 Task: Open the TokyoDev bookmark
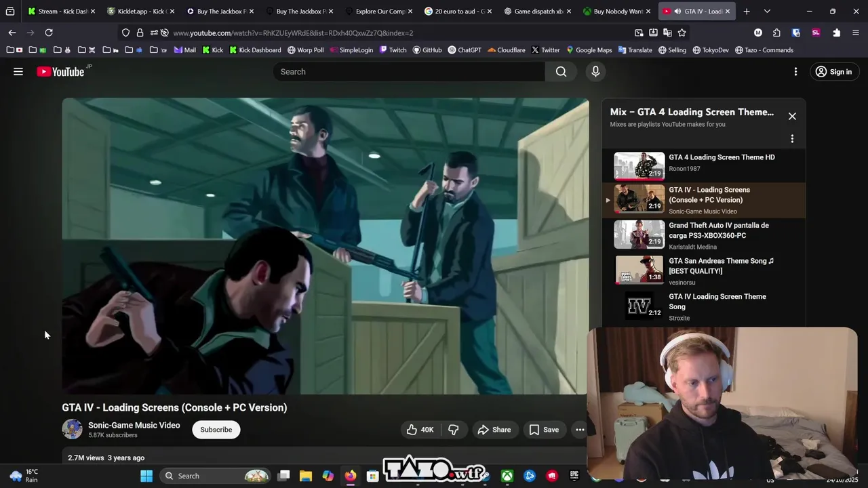click(x=710, y=50)
